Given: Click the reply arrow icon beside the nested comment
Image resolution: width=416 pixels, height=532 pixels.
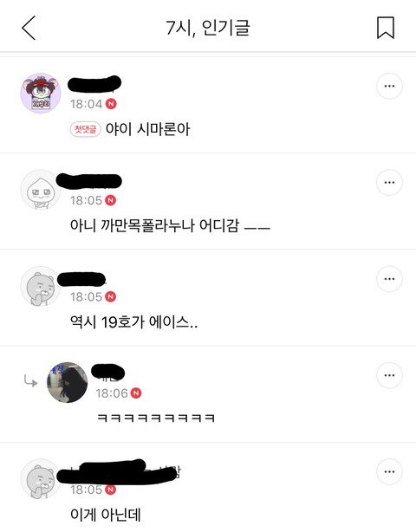Looking at the screenshot, I should point(30,381).
